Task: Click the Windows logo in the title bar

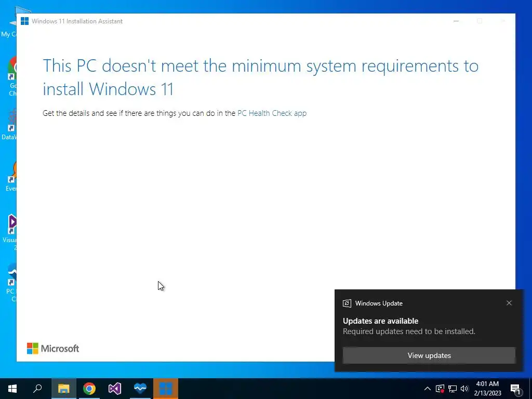Action: pyautogui.click(x=25, y=21)
